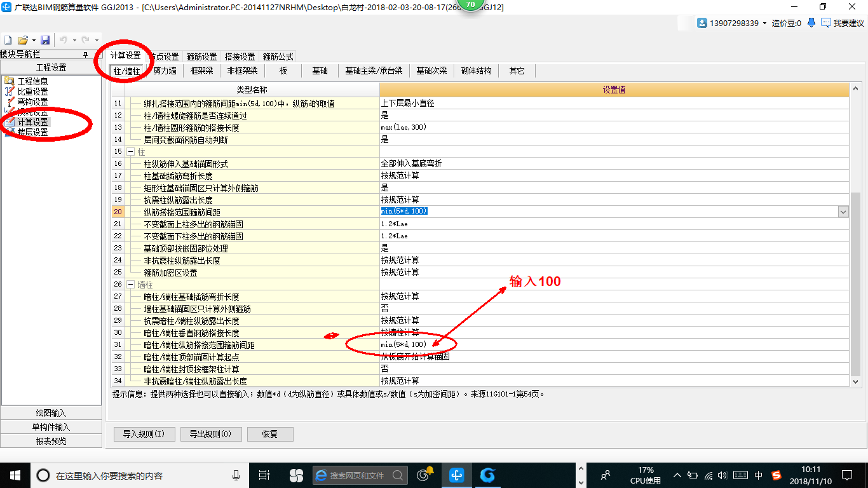Click the taskbar search box
Image resolution: width=868 pixels, height=488 pixels.
(140, 475)
